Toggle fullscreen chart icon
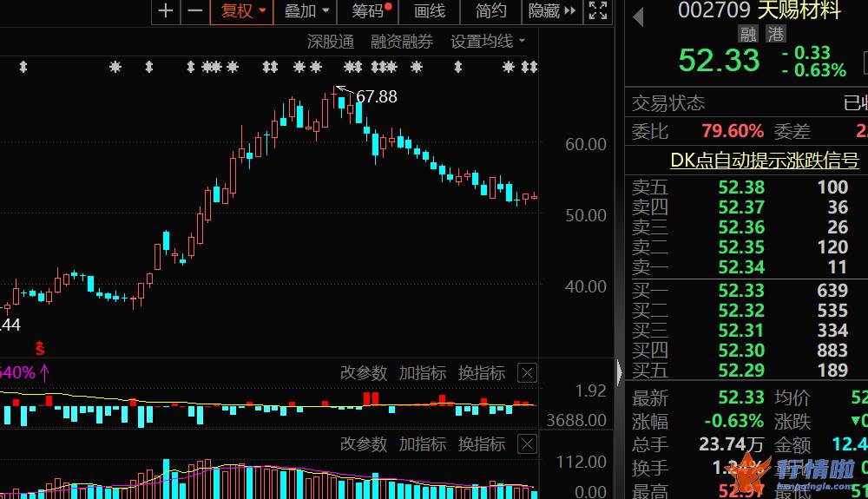 click(598, 10)
